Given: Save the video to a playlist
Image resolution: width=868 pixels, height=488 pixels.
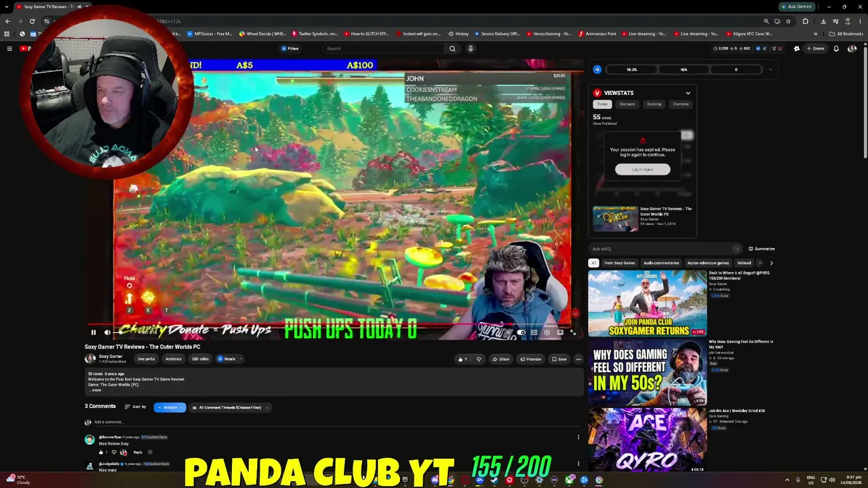Looking at the screenshot, I should click(559, 359).
